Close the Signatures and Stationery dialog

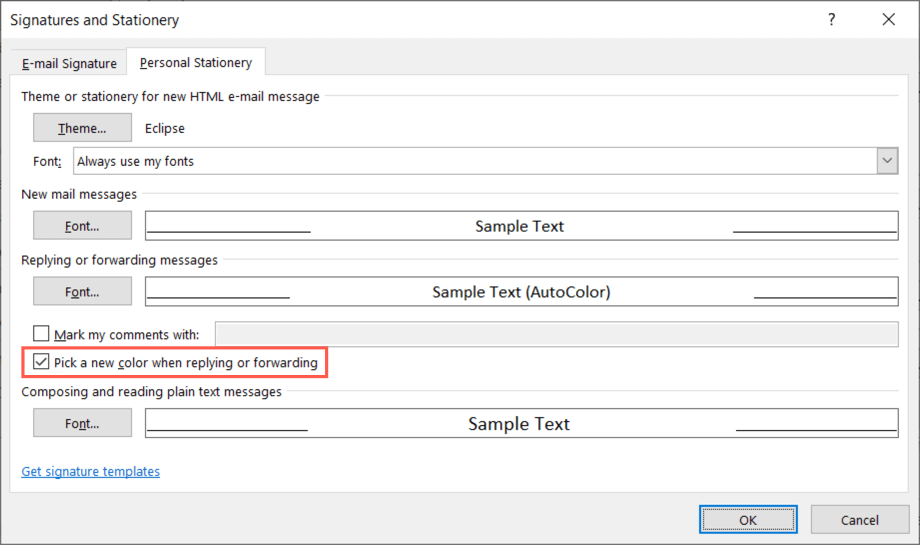888,20
